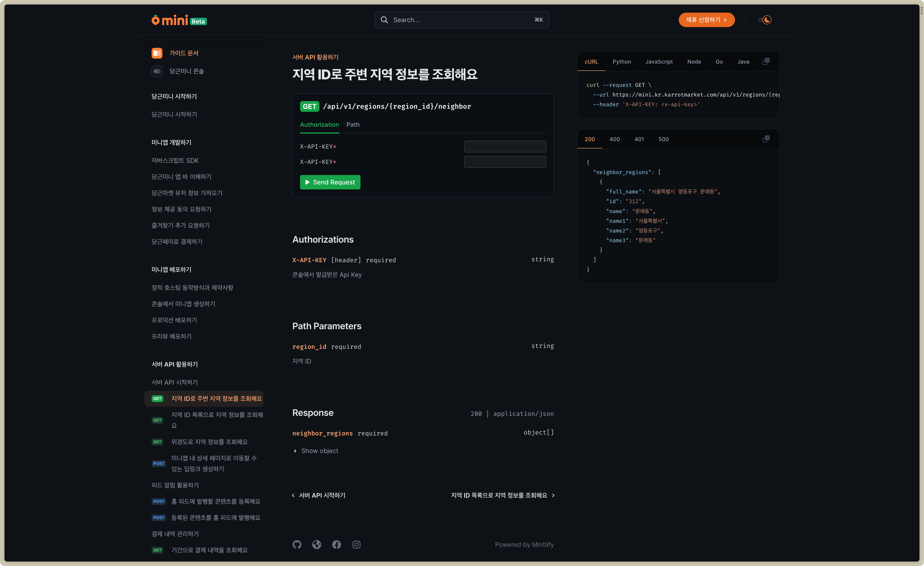The height and width of the screenshot is (566, 924).
Task: Click the 가이드 문서 book icon
Action: pyautogui.click(x=157, y=53)
